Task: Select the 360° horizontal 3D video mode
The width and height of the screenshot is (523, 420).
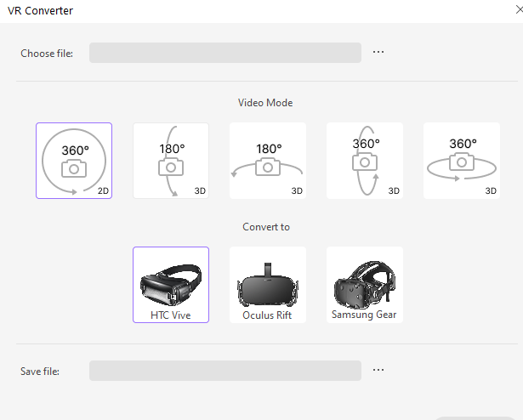Action: [462, 161]
